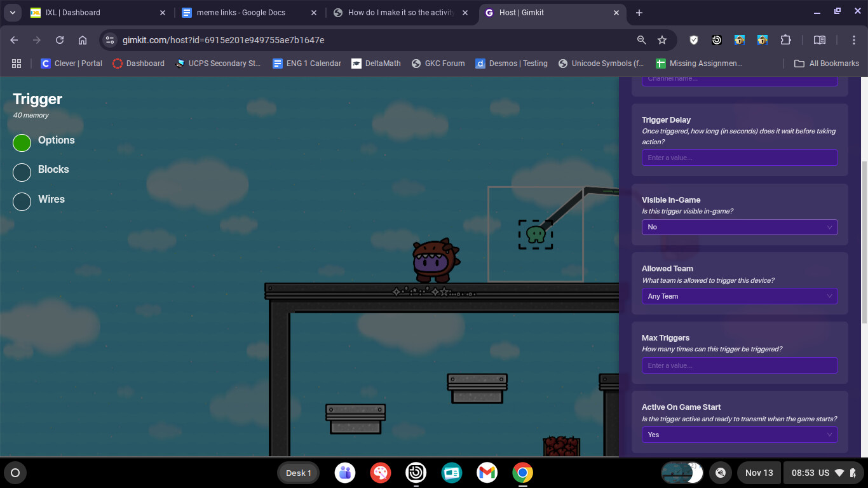Open the Gmail app from the shelf
This screenshot has height=488, width=868.
(487, 473)
